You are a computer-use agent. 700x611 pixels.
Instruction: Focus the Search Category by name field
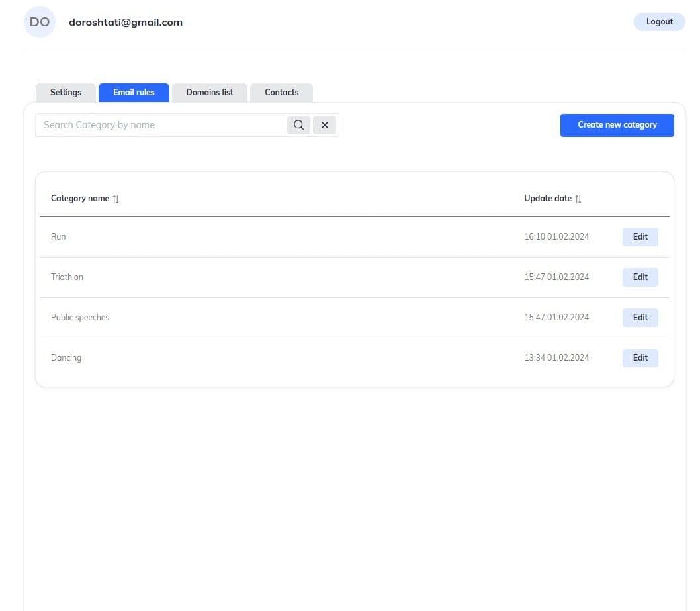[x=161, y=125]
